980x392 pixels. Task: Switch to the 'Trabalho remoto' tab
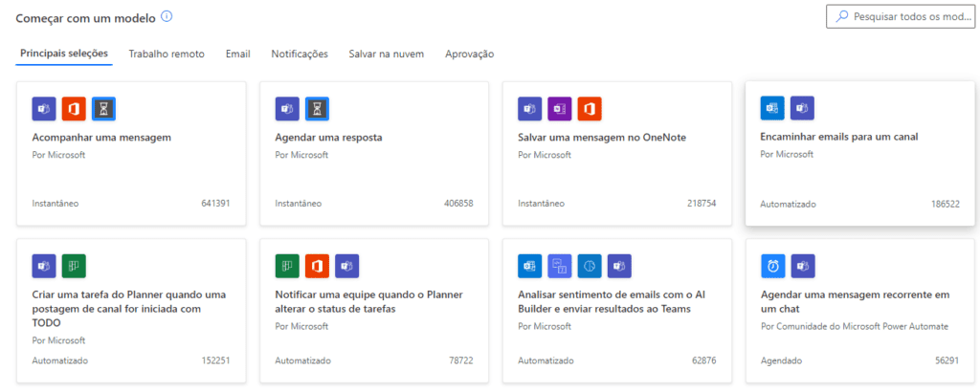[x=167, y=54]
